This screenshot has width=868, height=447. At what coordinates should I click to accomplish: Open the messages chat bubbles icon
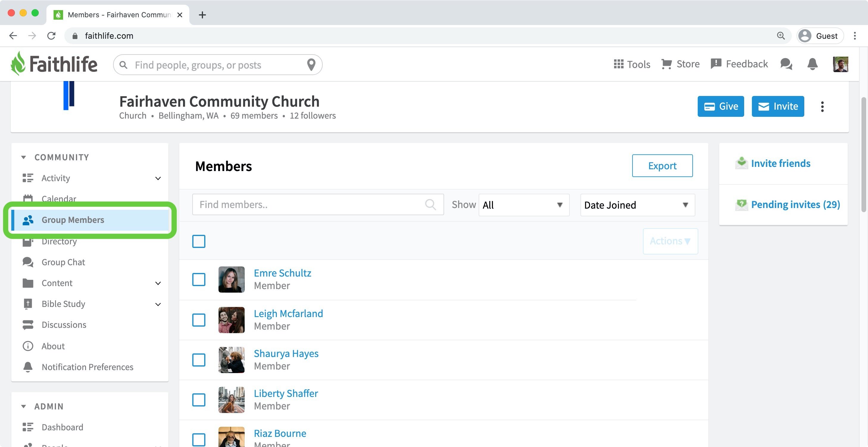(786, 64)
